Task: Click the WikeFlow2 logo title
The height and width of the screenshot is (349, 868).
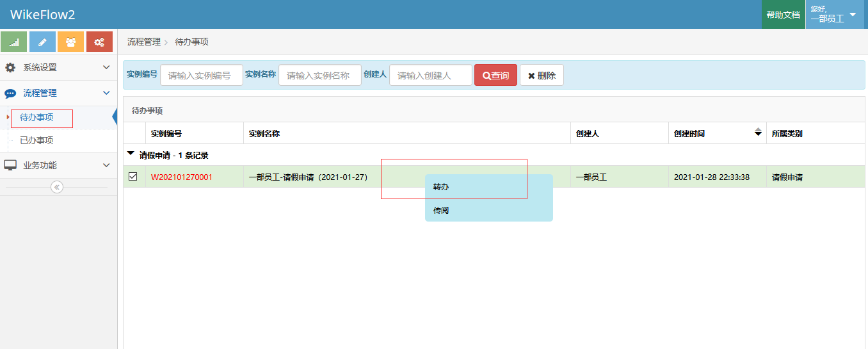Action: [x=42, y=15]
